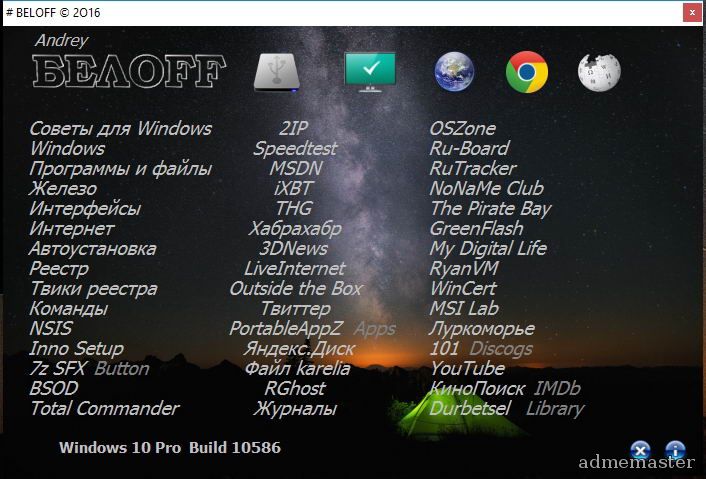This screenshot has width=706, height=479.
Task: Launch the Google Chrome icon
Action: tap(526, 72)
